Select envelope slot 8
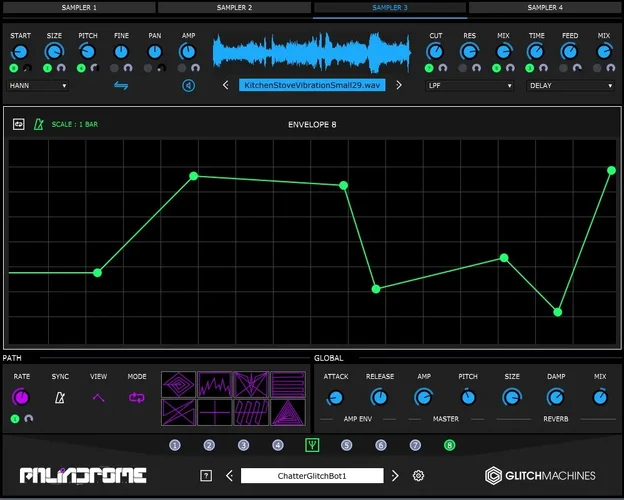The height and width of the screenshot is (500, 624). 449,445
